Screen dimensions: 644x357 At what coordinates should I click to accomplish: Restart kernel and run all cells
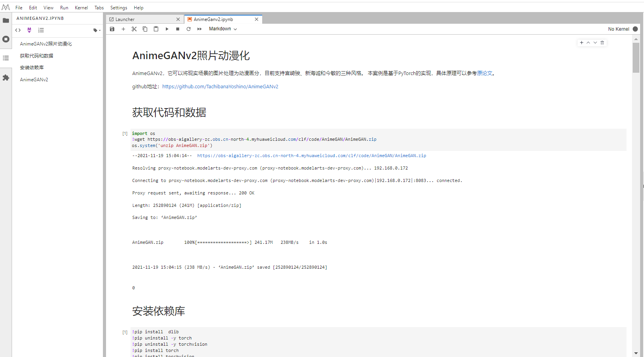199,29
